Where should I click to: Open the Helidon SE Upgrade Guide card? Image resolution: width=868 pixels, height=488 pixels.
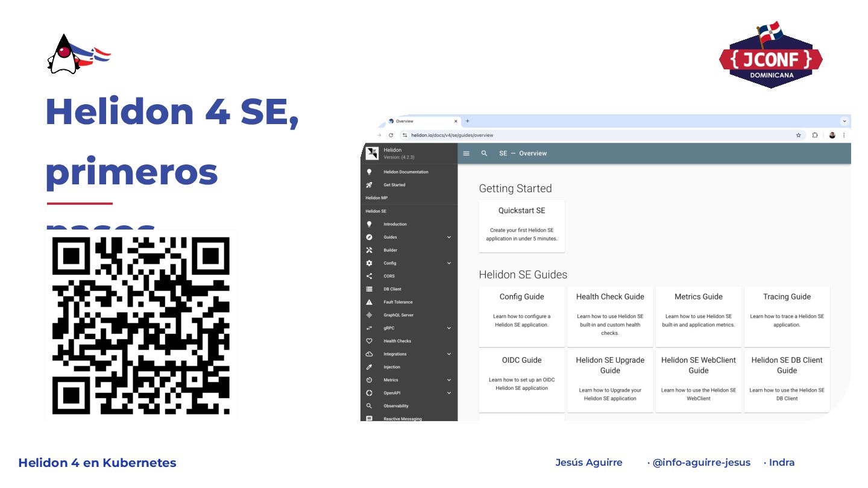pyautogui.click(x=610, y=381)
